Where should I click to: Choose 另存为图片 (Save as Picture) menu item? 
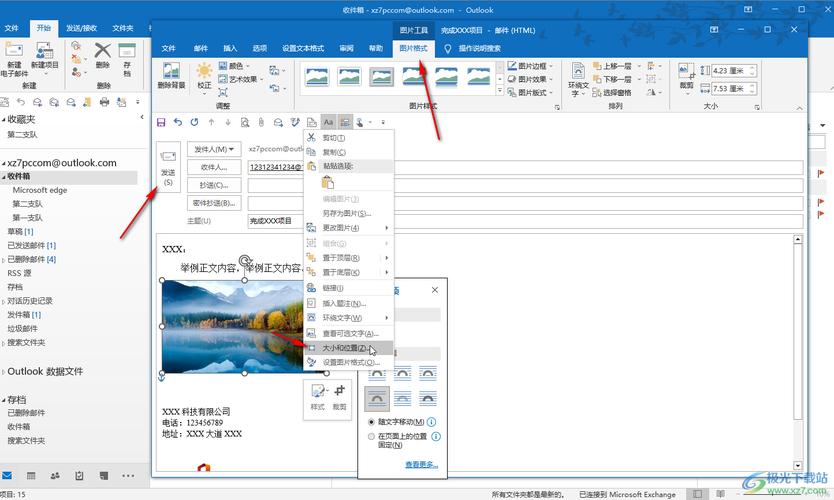(349, 213)
